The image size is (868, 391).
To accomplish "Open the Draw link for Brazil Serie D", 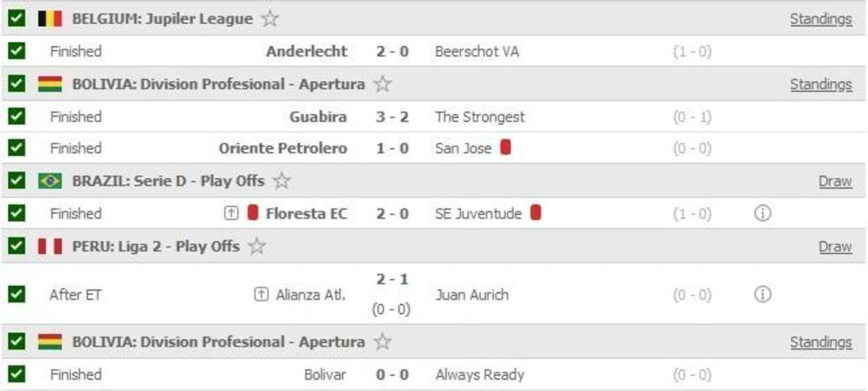I will [x=835, y=181].
